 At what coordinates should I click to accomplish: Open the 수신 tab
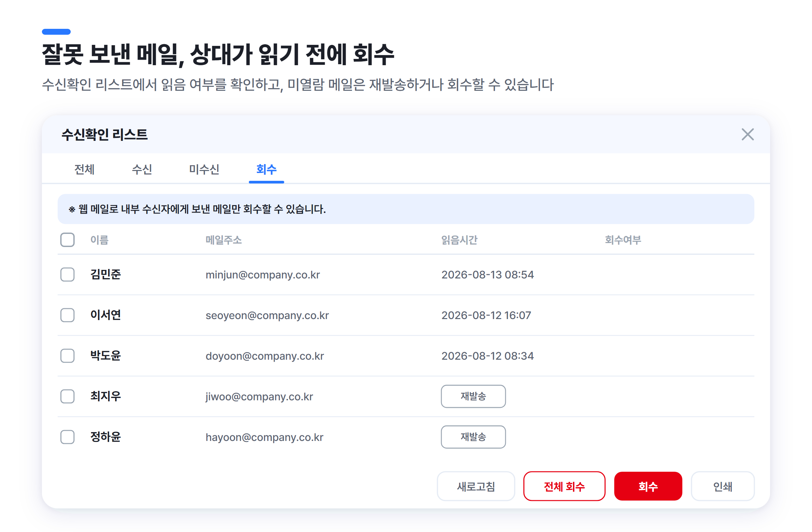[x=142, y=169]
